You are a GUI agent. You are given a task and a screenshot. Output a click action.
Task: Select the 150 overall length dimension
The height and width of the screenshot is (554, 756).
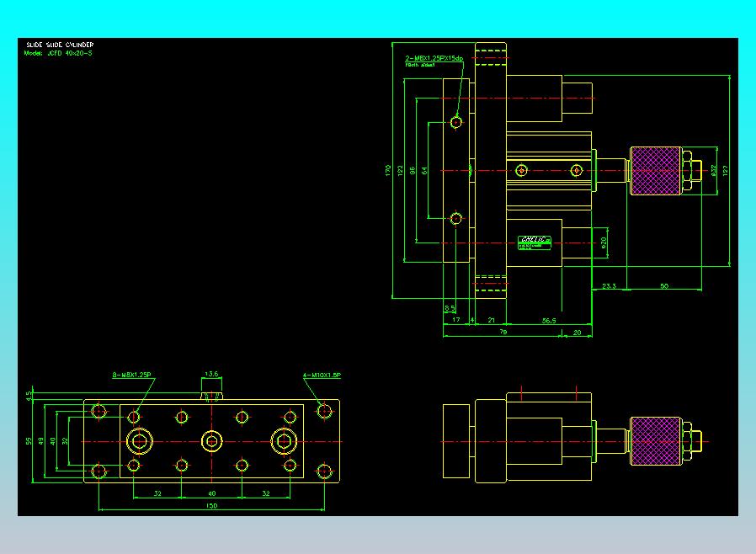click(x=211, y=506)
